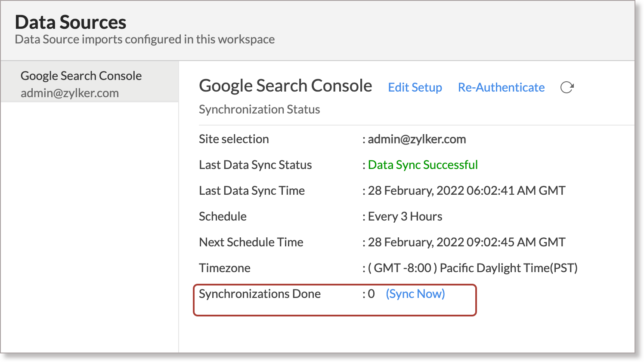The height and width of the screenshot is (362, 644).
Task: Open the Edit Setup link
Action: pyautogui.click(x=415, y=87)
